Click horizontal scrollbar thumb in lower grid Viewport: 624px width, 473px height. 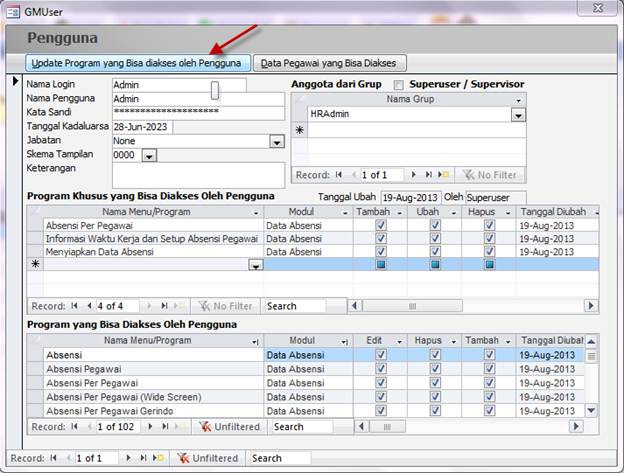point(387,427)
